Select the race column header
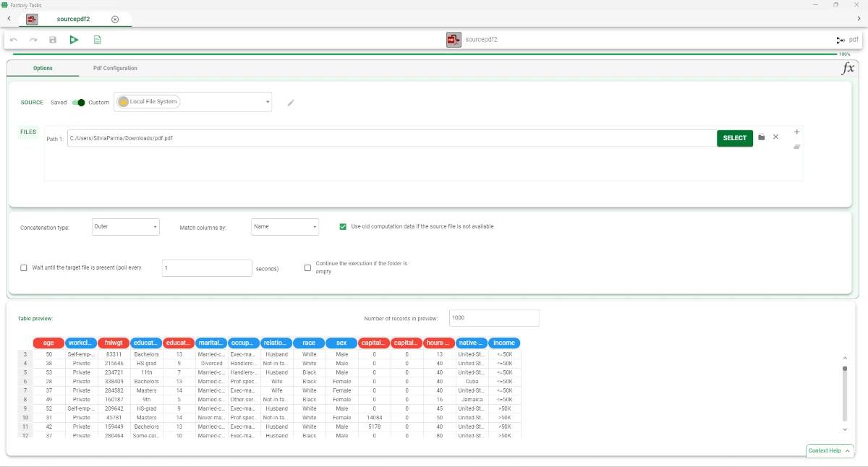The height and width of the screenshot is (467, 868). pyautogui.click(x=309, y=343)
